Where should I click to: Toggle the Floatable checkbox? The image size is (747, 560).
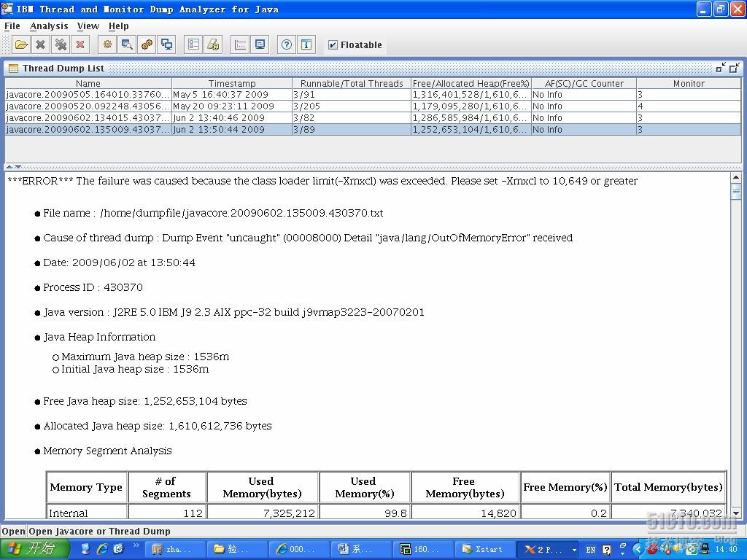click(333, 44)
